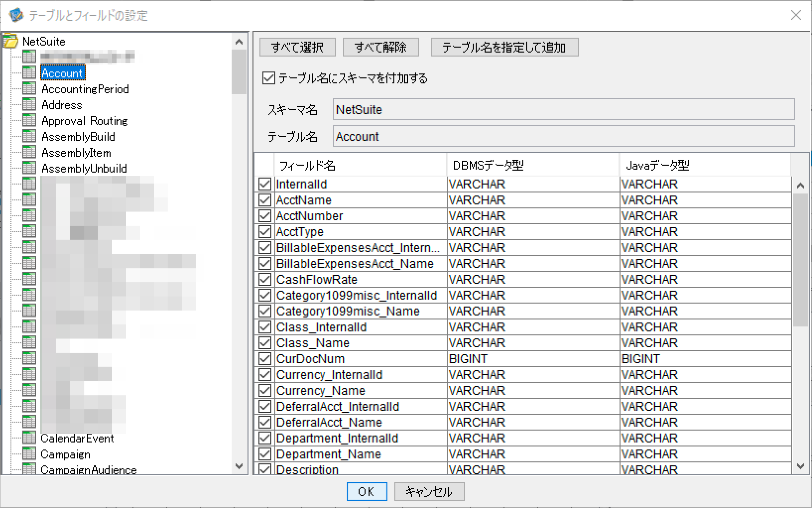Click the table icon beside CalendarEvent
The width and height of the screenshot is (812, 508).
point(29,438)
